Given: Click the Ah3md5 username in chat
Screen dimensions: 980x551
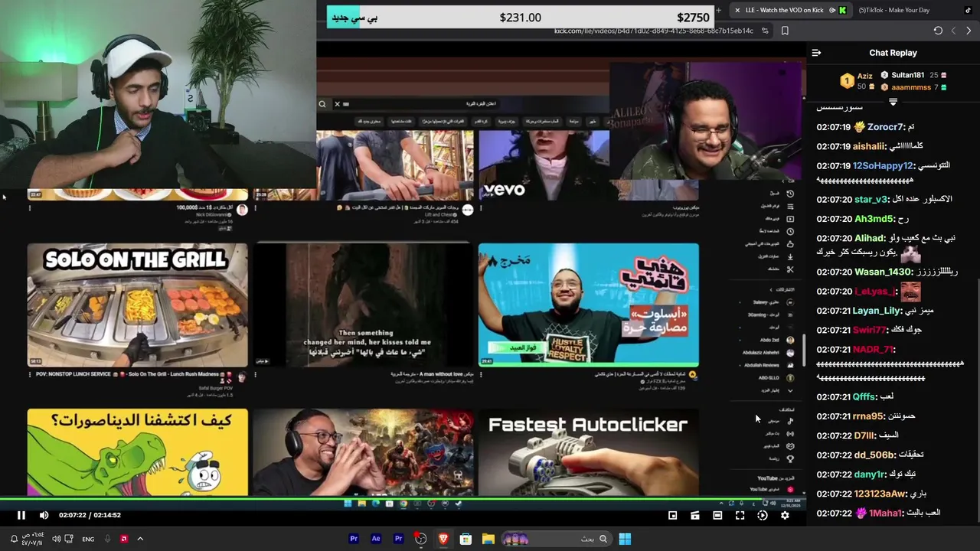Looking at the screenshot, I should (874, 219).
